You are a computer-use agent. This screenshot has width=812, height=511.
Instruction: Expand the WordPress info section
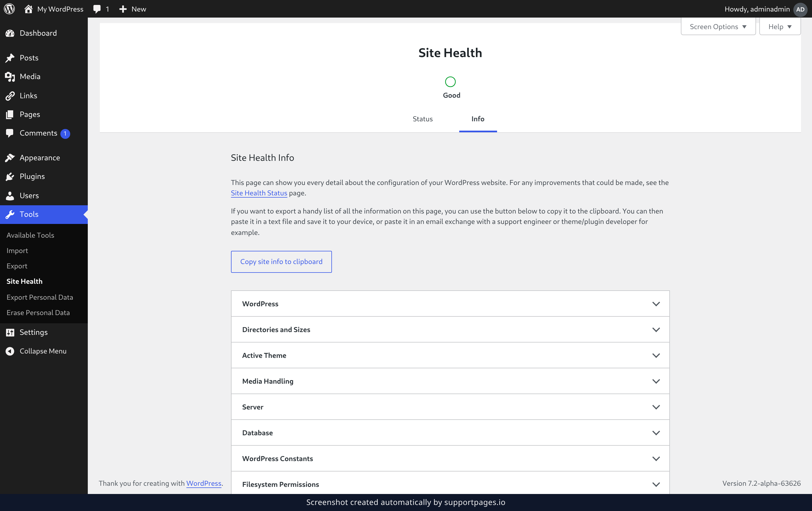(x=450, y=304)
